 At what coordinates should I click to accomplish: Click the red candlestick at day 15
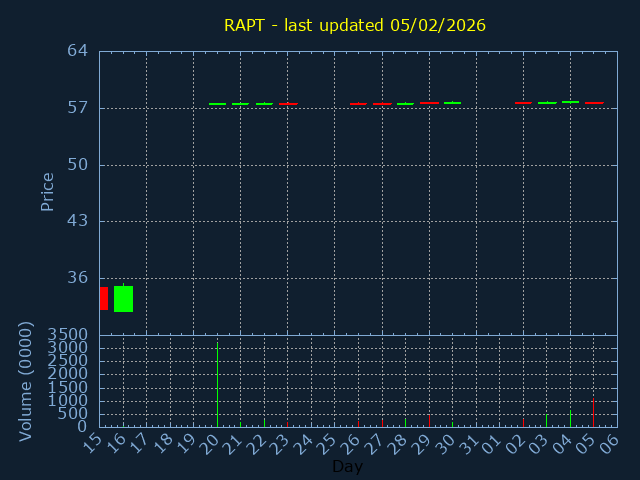coord(103,298)
